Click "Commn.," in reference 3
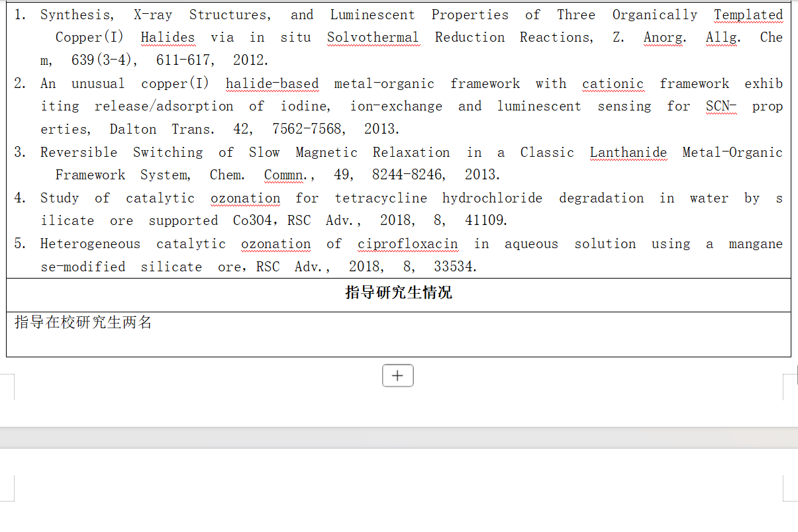 pos(290,175)
